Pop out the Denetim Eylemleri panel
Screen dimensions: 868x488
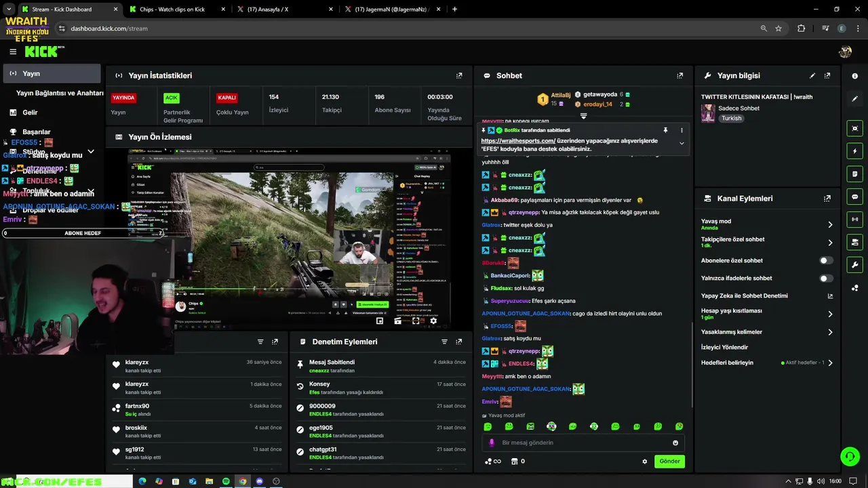coord(459,342)
